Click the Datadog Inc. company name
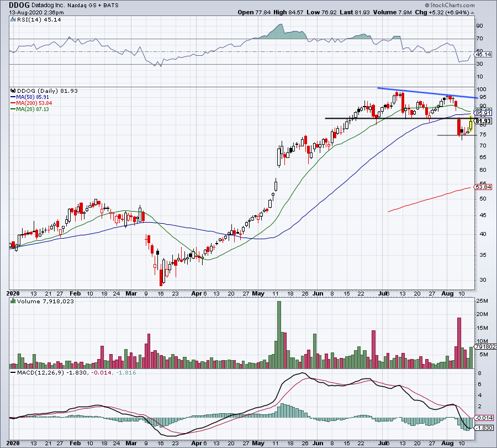Image resolution: width=497 pixels, height=448 pixels. click(x=48, y=6)
